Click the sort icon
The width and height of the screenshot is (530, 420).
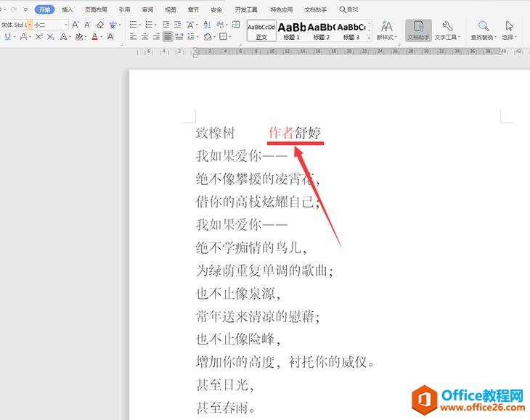(x=207, y=25)
